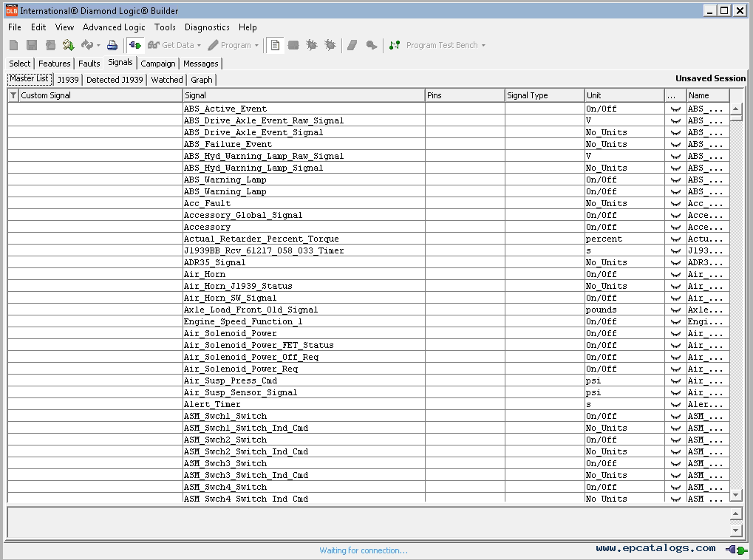Viewport: 753px width, 560px height.
Task: Toggle watch eye for ABS_Active_Event
Action: pyautogui.click(x=675, y=109)
